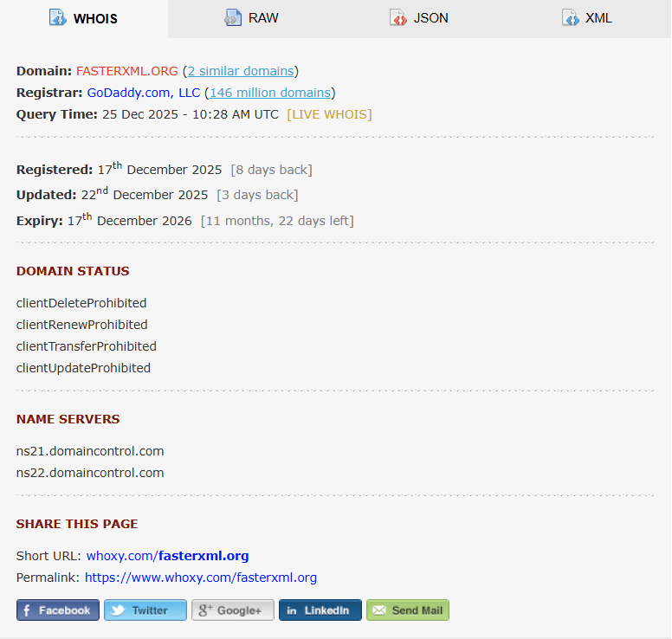Click the [3 days back] note
This screenshot has height=639, width=672.
257,195
